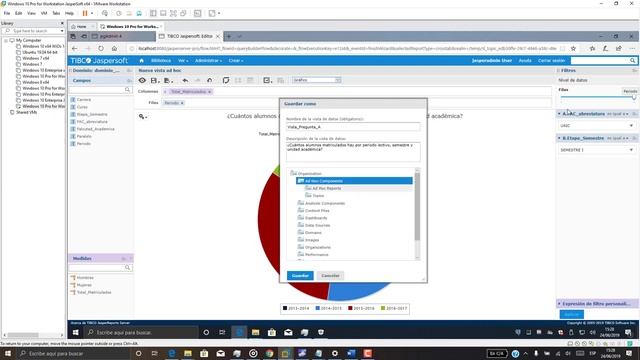Select Ubuntu VM in Library

pos(40,53)
